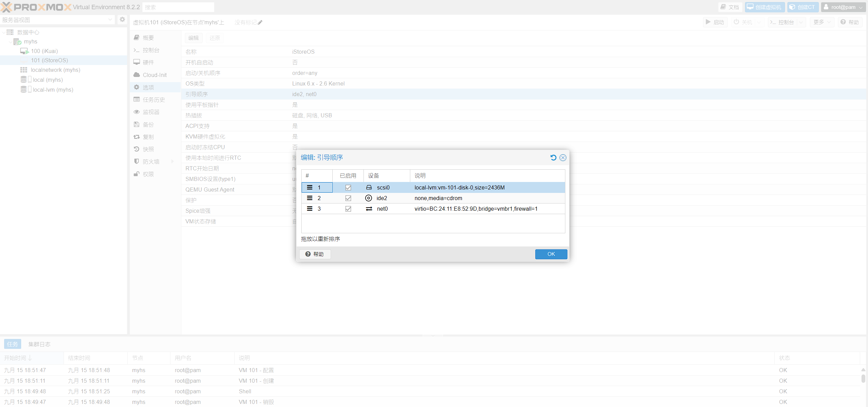Click the Shutdown button
The width and height of the screenshot is (868, 407).
tap(743, 22)
